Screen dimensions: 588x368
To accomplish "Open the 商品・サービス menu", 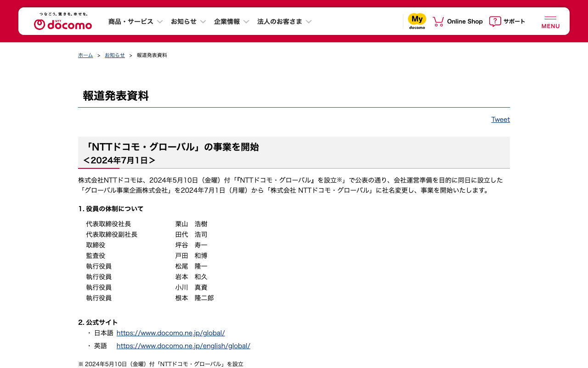I will [x=131, y=22].
